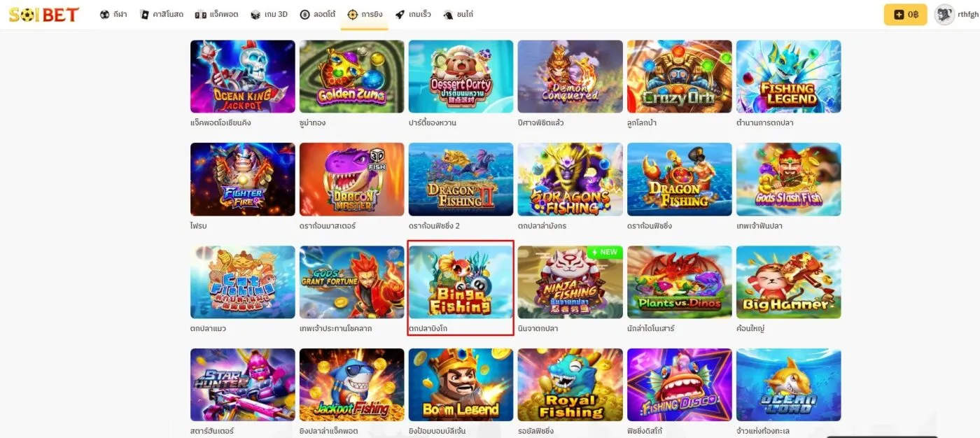Play the Dessert Party game
The image size is (980, 438).
click(461, 76)
